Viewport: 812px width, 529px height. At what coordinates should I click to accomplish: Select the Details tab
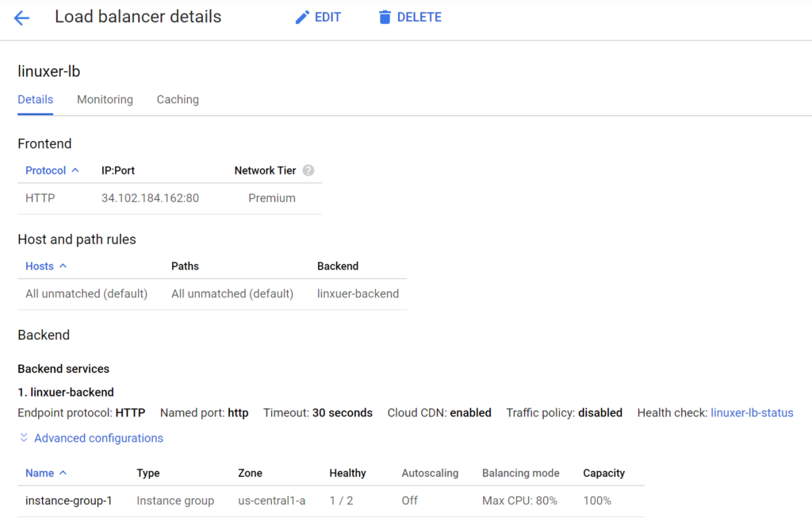click(x=35, y=100)
